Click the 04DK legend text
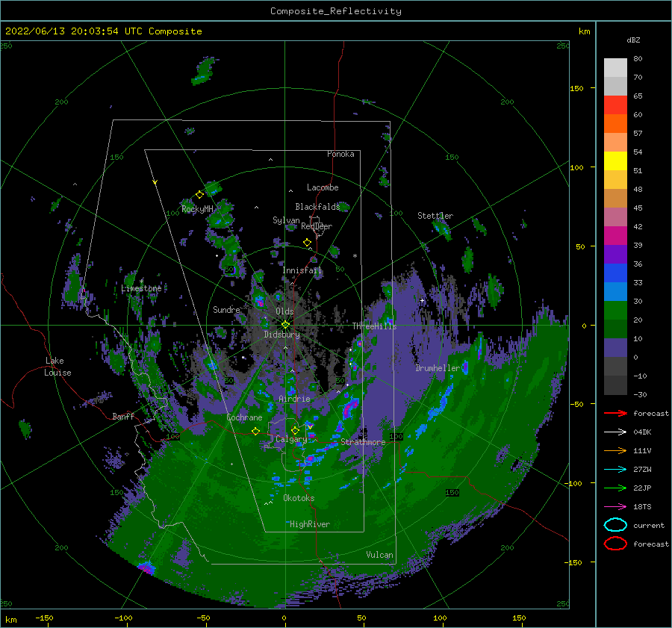 [642, 432]
